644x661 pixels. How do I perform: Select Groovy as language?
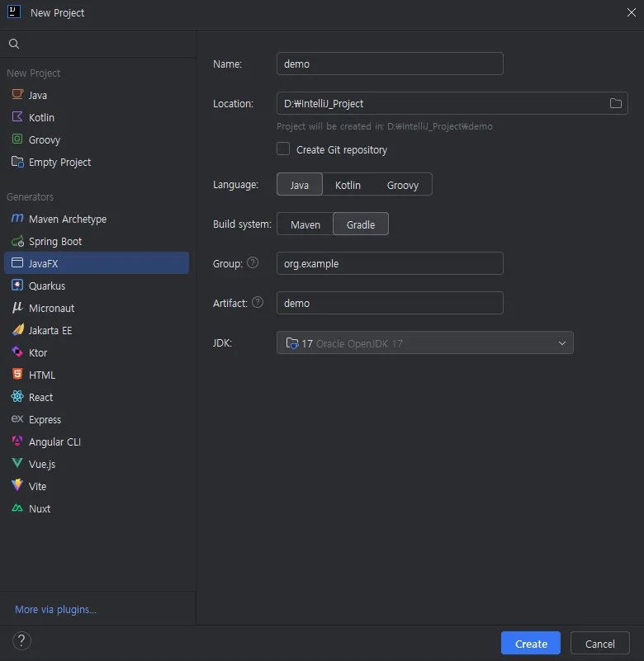click(403, 184)
